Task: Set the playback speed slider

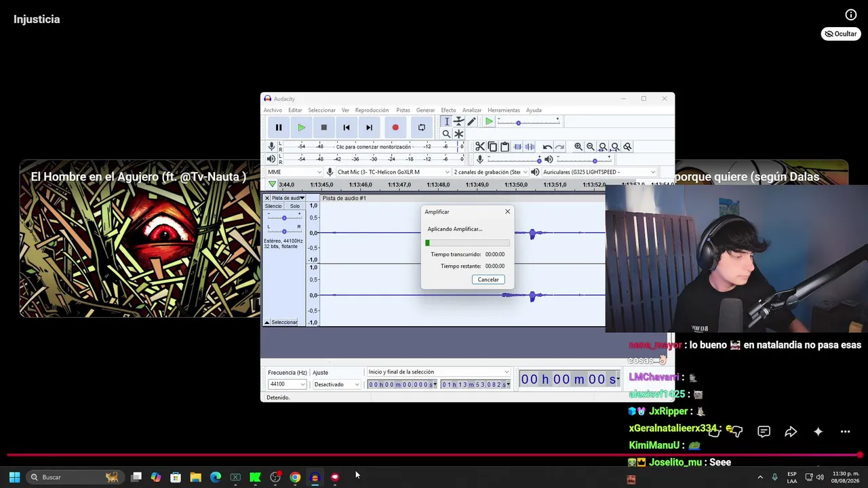Action: pos(528,122)
